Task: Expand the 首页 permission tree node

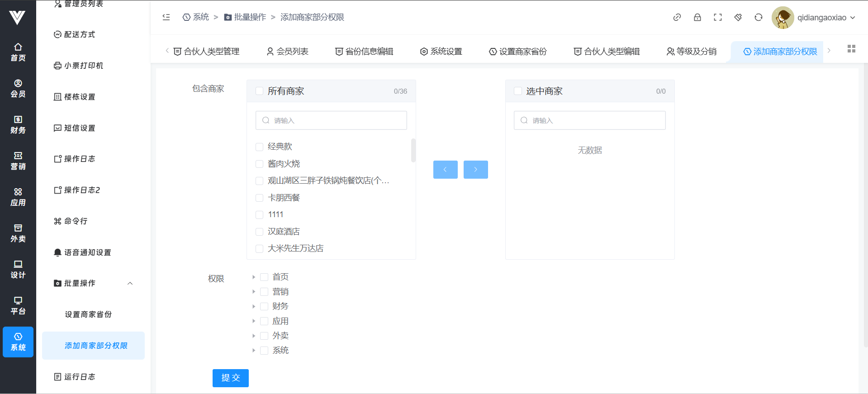Action: [254, 277]
